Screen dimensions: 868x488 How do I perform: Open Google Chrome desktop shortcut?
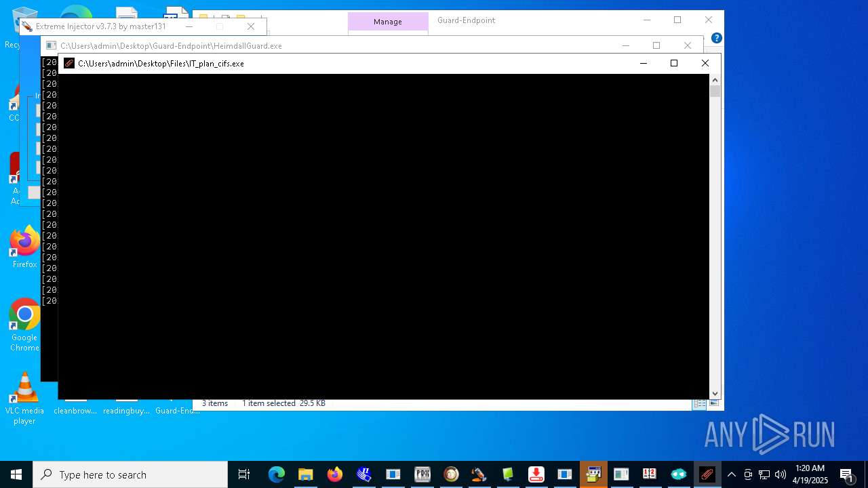tap(24, 325)
